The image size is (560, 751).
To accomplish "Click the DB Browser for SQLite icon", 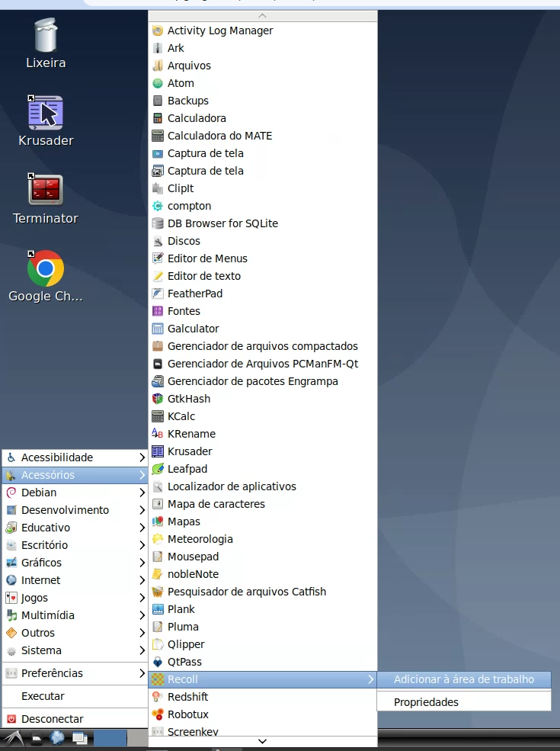I will pos(158,223).
